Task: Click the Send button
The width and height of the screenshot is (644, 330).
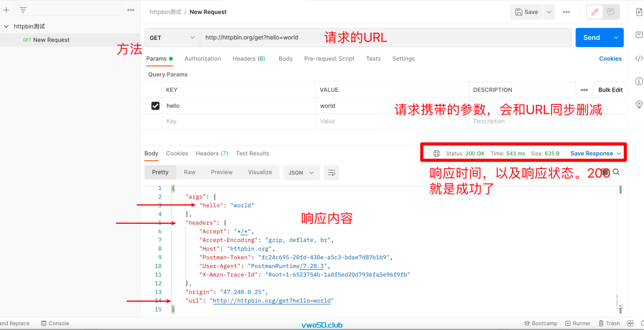Action: point(592,38)
